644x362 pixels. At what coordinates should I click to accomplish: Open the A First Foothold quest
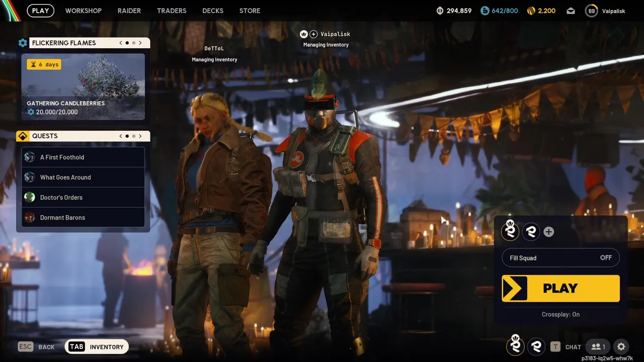tap(83, 157)
